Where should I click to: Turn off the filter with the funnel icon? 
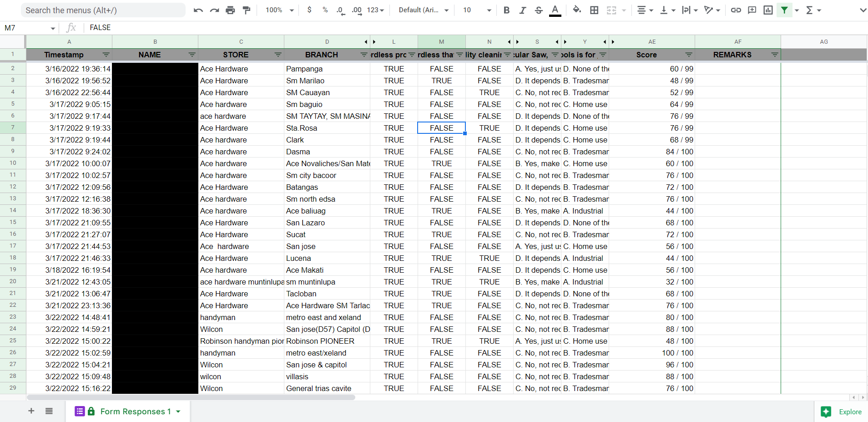(x=784, y=10)
